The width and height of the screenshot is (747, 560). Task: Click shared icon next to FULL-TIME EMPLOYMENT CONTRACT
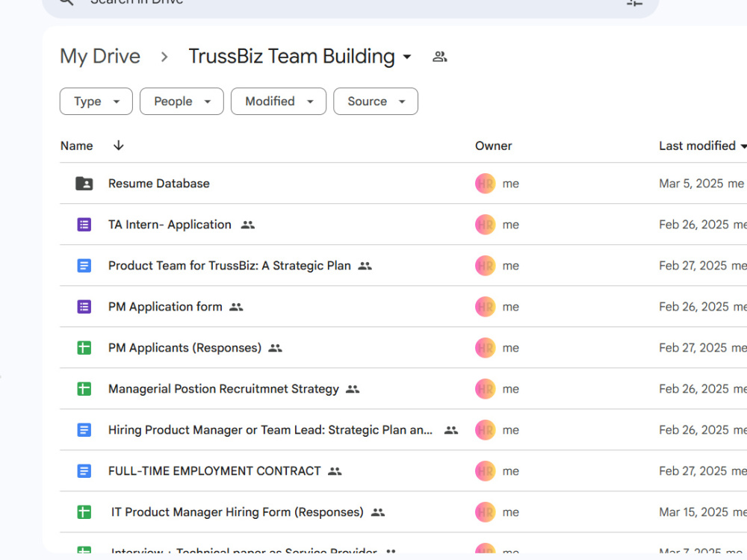(x=335, y=471)
